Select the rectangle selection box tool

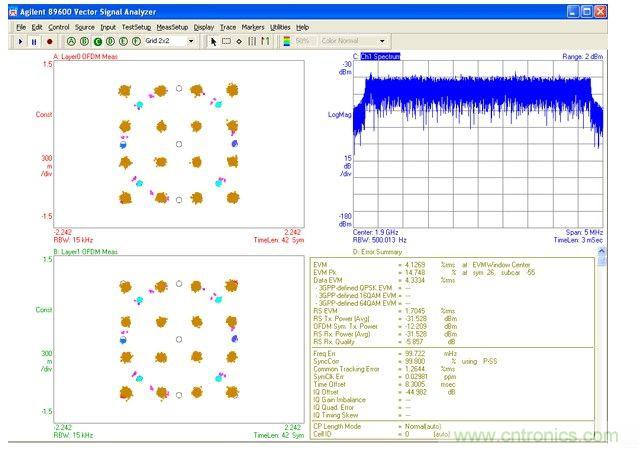(225, 41)
